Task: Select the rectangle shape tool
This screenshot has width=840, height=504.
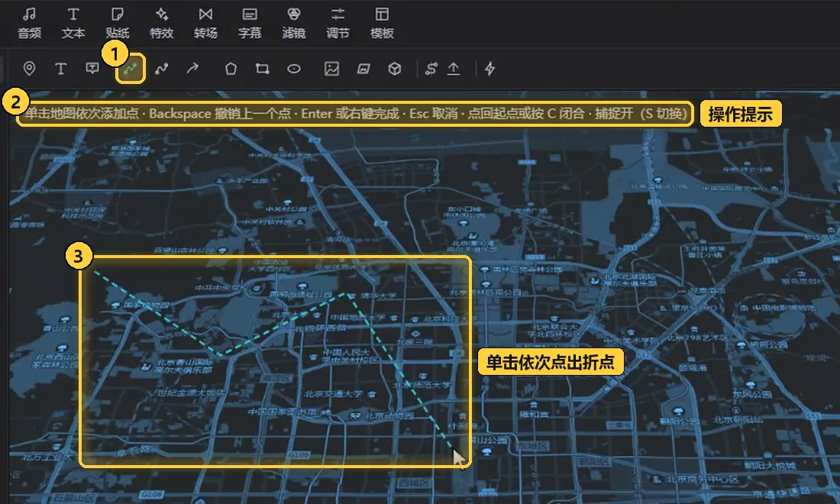Action: pos(262,69)
